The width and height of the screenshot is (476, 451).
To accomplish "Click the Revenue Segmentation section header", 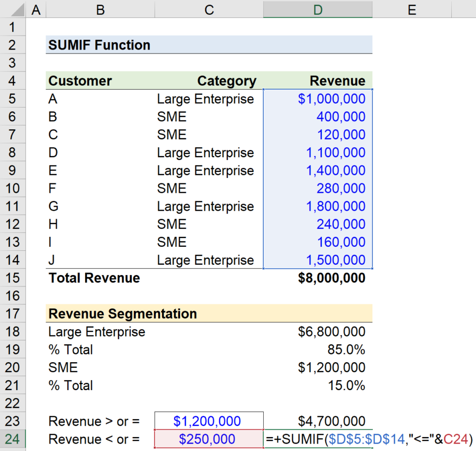I will tap(122, 314).
